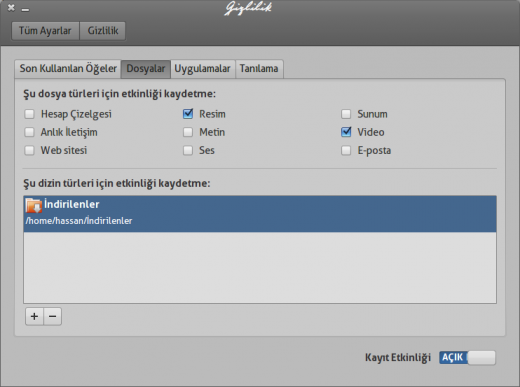Viewport: 520px width, 387px height.
Task: Click the Tüm Ayarlar button
Action: [x=45, y=31]
